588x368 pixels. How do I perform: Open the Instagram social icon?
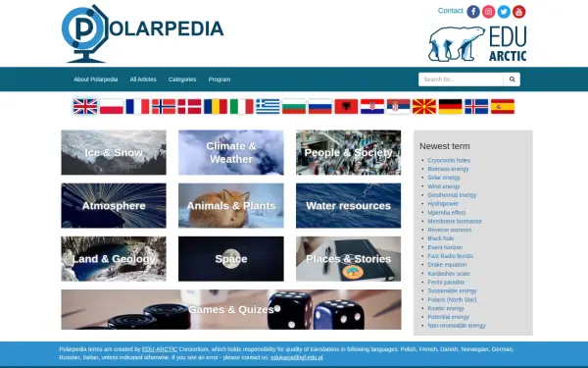[488, 12]
